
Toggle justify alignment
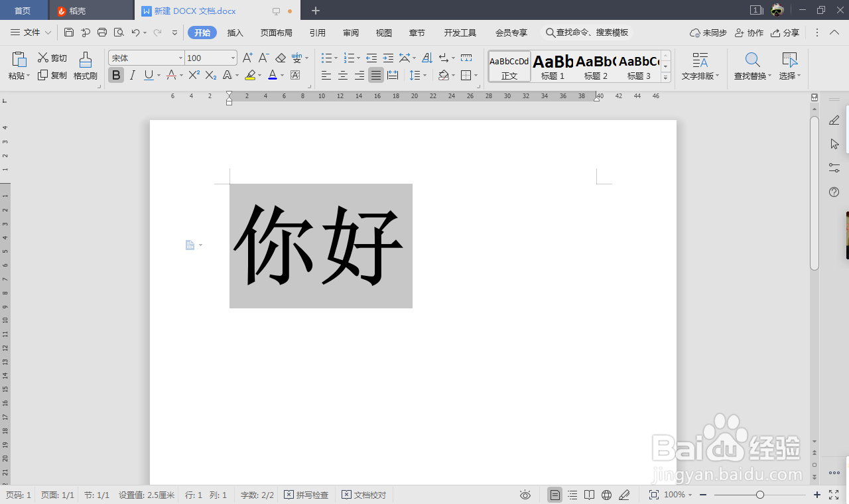coord(376,76)
